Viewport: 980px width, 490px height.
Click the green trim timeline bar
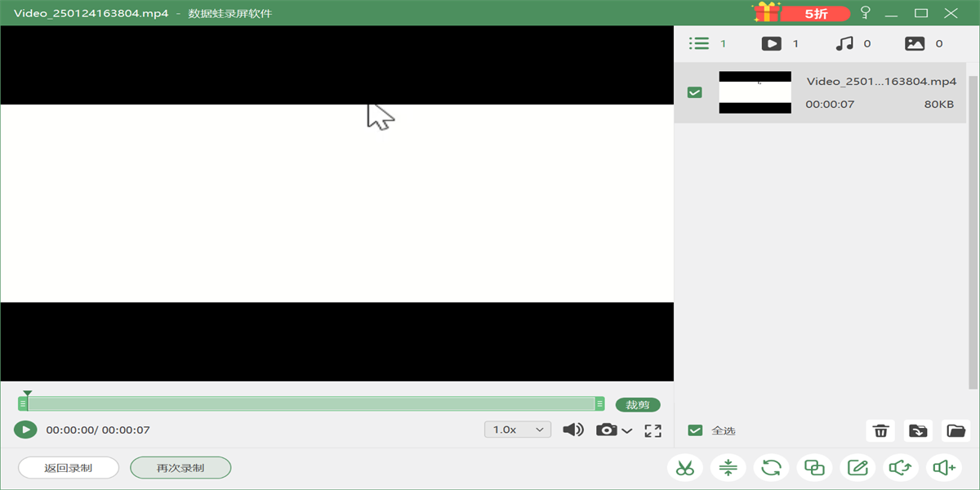click(x=311, y=403)
